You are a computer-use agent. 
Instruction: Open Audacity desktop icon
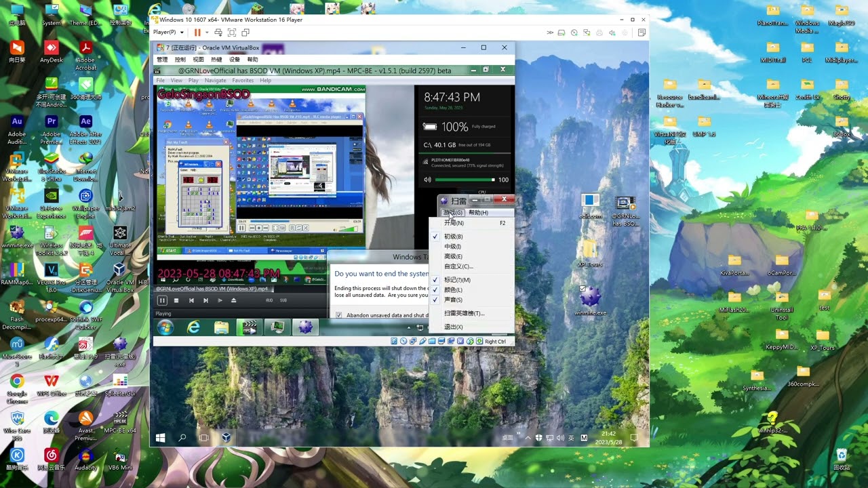tap(85, 459)
